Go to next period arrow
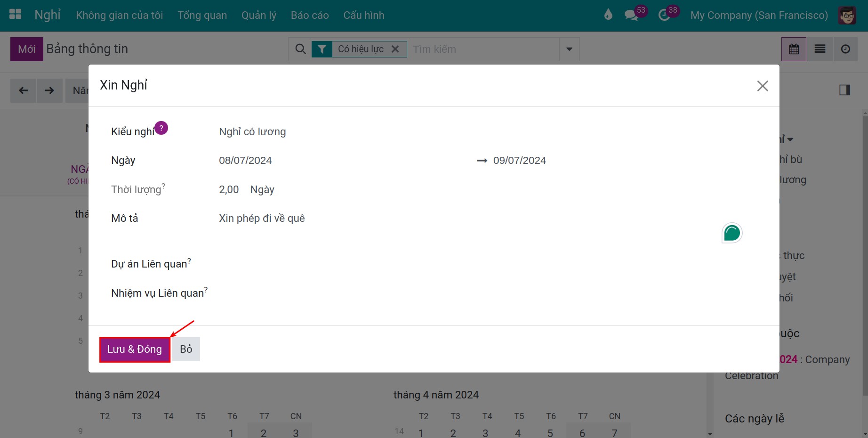This screenshot has height=438, width=868. tap(49, 90)
